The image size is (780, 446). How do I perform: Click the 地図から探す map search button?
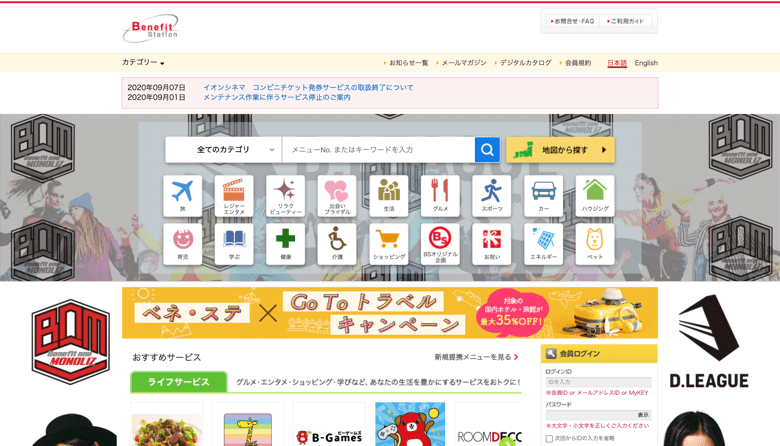point(560,150)
